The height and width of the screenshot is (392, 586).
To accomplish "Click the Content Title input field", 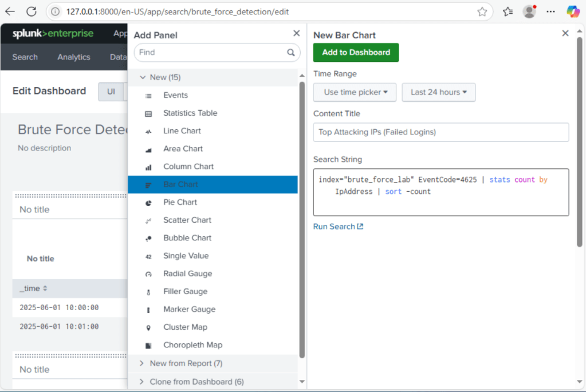I will [x=441, y=132].
